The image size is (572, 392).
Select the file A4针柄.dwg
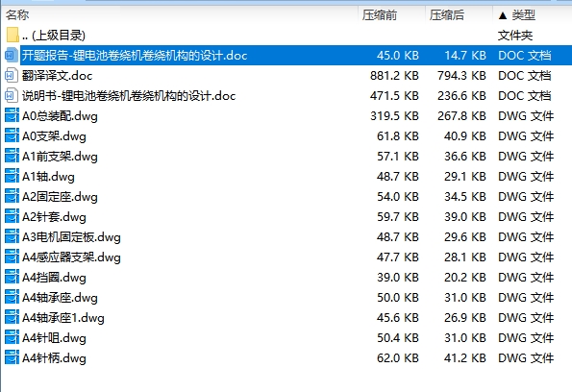click(x=54, y=358)
